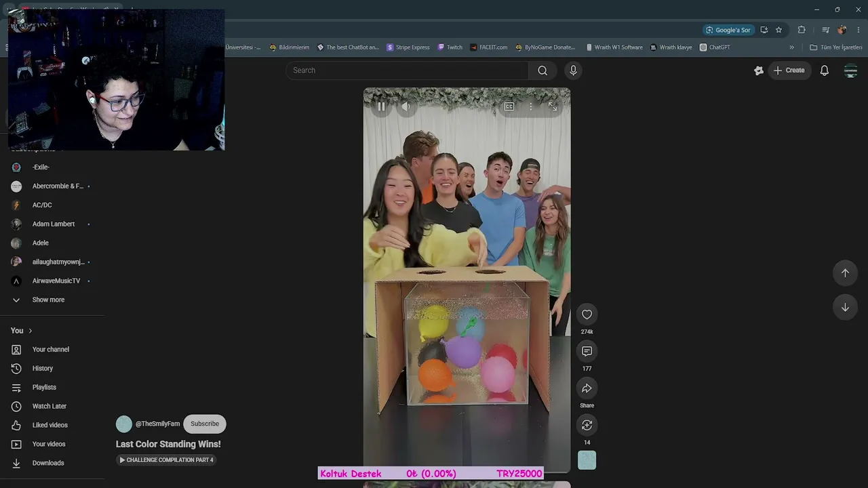Remix this short
868x488 pixels.
(x=587, y=425)
